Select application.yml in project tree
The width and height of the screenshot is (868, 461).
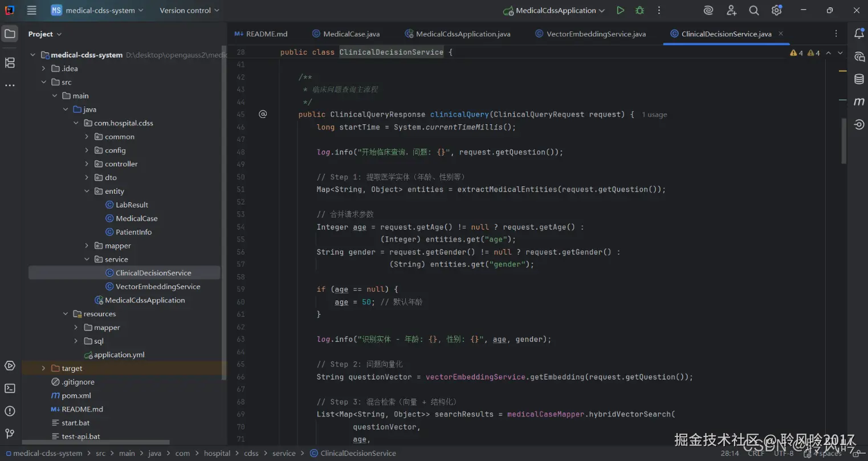pyautogui.click(x=119, y=355)
